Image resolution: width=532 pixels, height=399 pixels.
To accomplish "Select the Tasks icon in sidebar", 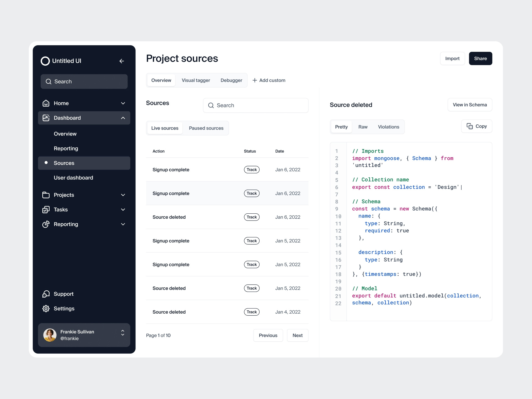I will coord(46,209).
